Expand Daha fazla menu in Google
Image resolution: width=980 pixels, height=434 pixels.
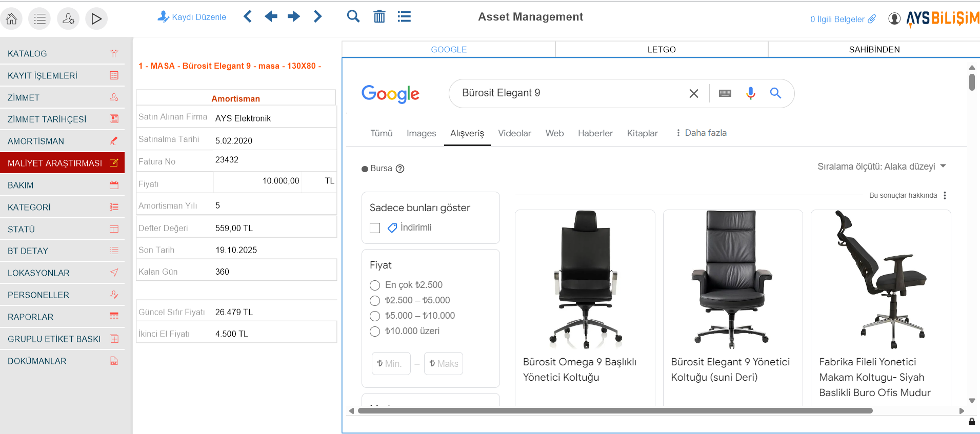coord(701,133)
